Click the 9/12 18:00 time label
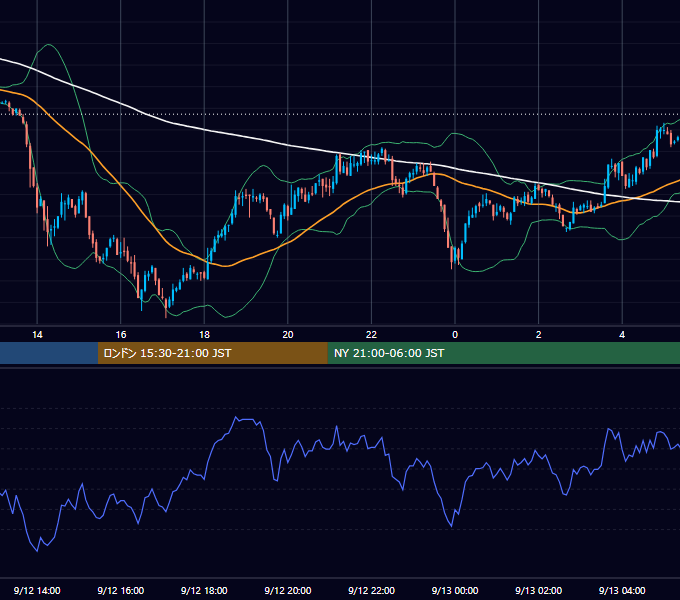680x600 pixels. coord(204,590)
